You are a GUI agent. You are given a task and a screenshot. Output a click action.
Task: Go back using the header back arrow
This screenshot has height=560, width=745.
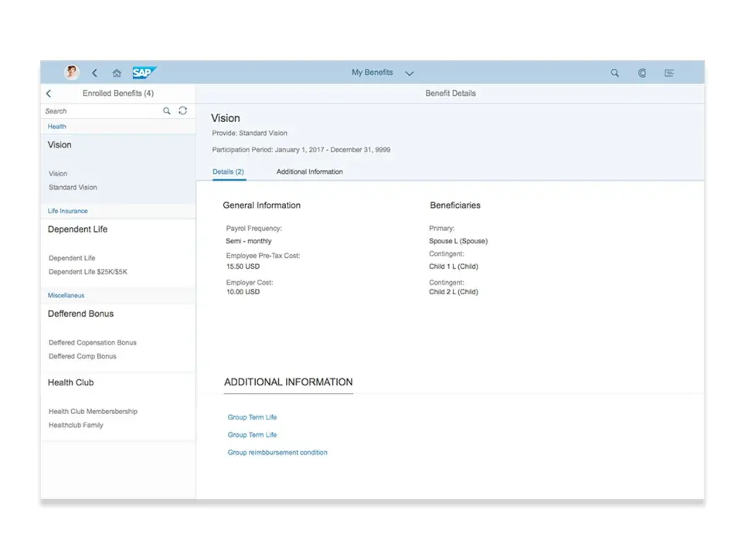94,73
